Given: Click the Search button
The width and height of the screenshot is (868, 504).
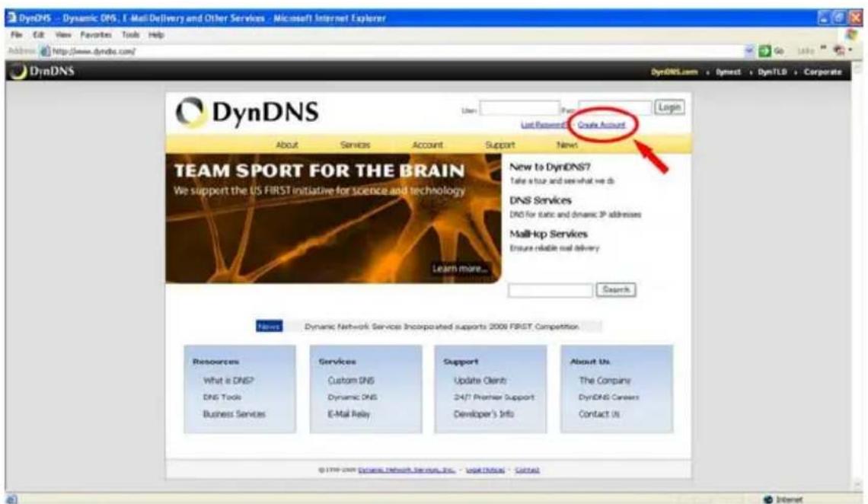Looking at the screenshot, I should (x=616, y=290).
